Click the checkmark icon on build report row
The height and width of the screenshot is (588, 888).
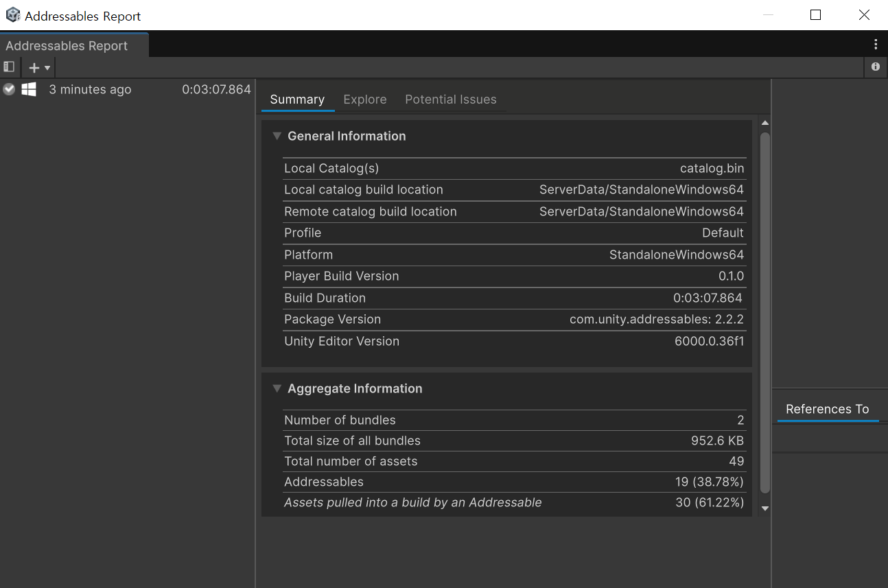pos(9,89)
